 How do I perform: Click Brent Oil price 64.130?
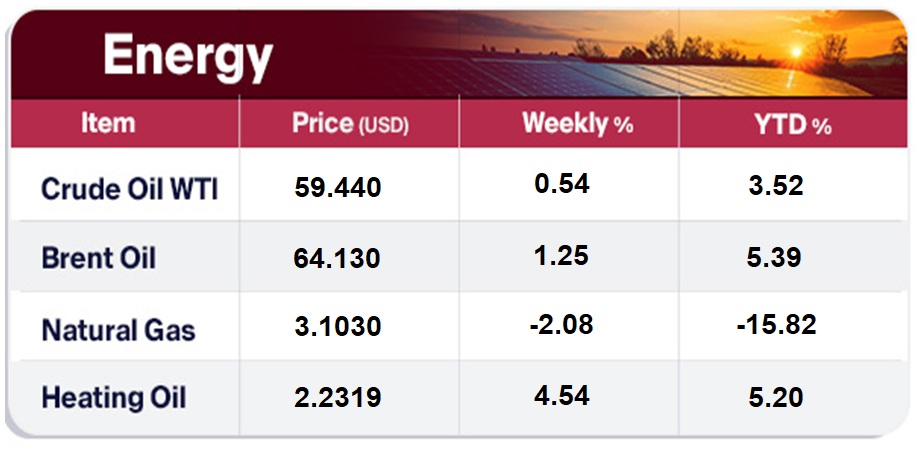click(x=338, y=258)
